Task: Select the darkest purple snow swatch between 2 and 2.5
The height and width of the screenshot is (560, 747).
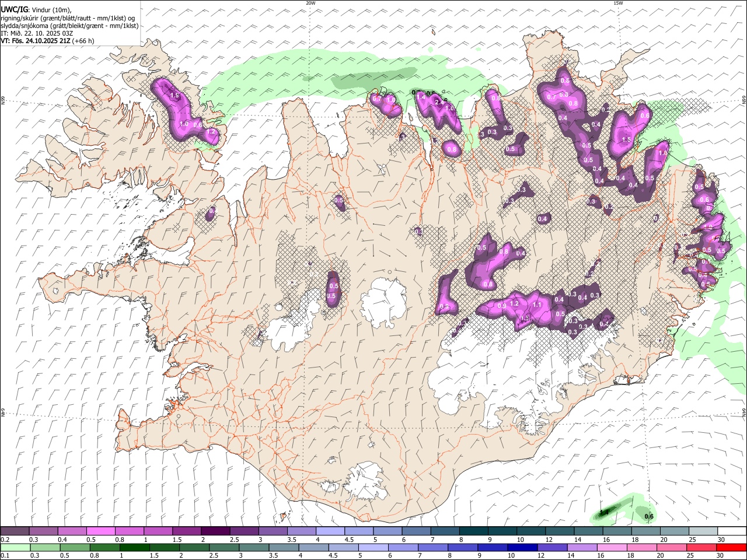Action: 215,531
